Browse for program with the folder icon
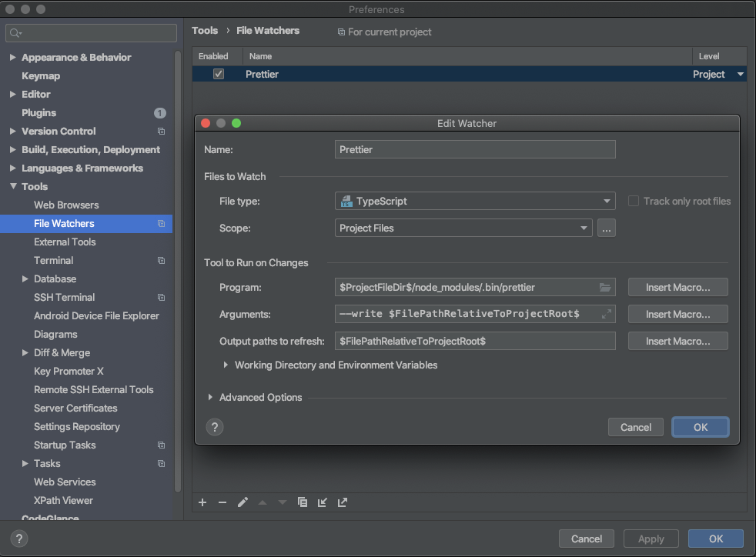This screenshot has width=756, height=557. pyautogui.click(x=605, y=287)
